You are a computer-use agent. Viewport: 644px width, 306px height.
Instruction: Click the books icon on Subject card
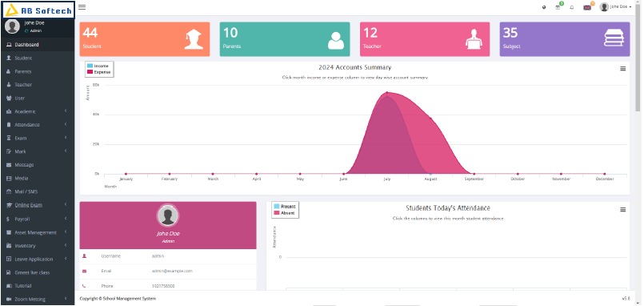(614, 38)
